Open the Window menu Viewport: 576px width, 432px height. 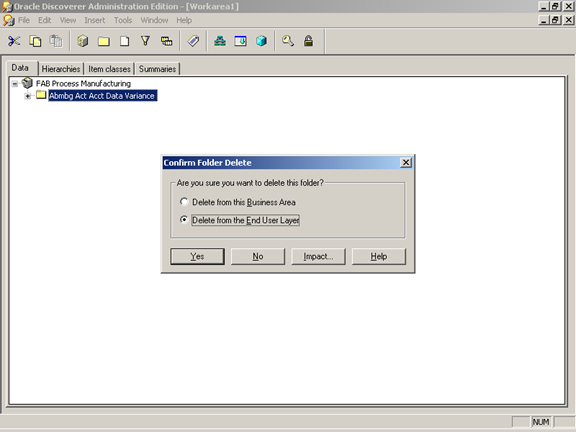[x=154, y=20]
